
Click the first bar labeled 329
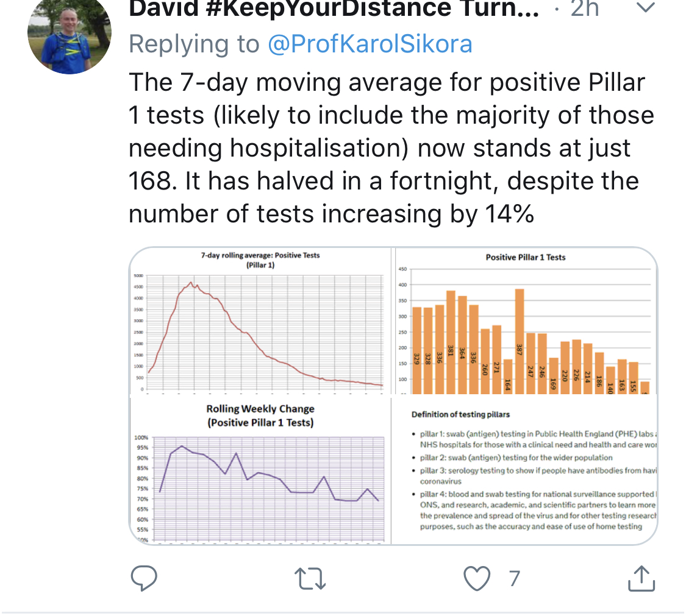(417, 350)
